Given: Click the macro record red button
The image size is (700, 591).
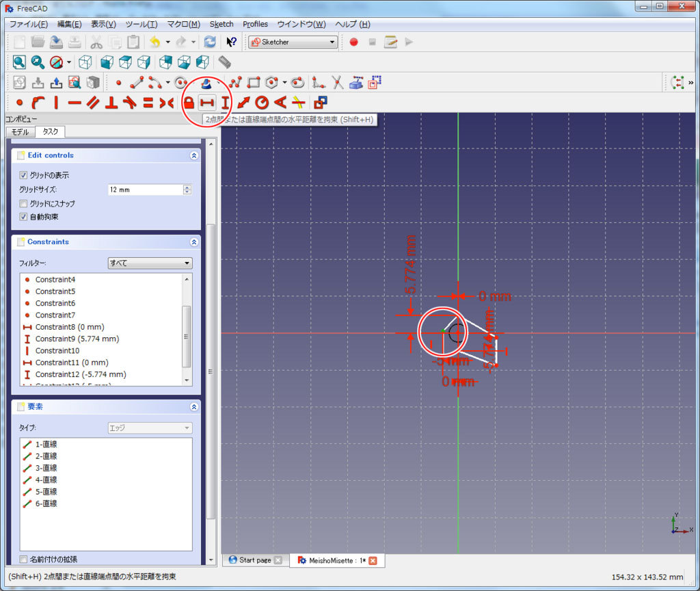Looking at the screenshot, I should pyautogui.click(x=353, y=42).
